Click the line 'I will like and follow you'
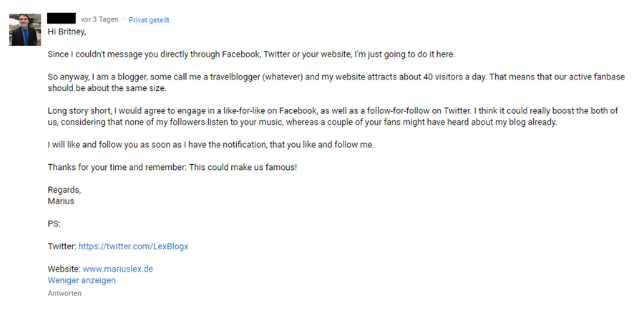Image resolution: width=644 pixels, height=311 pixels. [x=211, y=145]
